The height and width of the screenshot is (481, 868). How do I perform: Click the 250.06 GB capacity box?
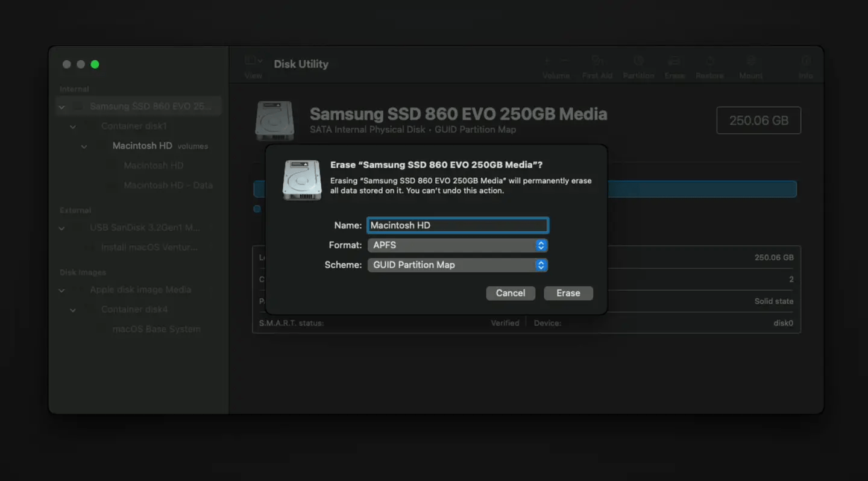coord(759,121)
